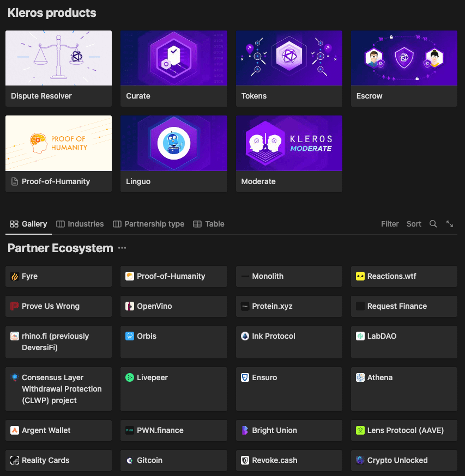Open the Gitcoin partner page
The width and height of the screenshot is (465, 476).
coord(173,460)
